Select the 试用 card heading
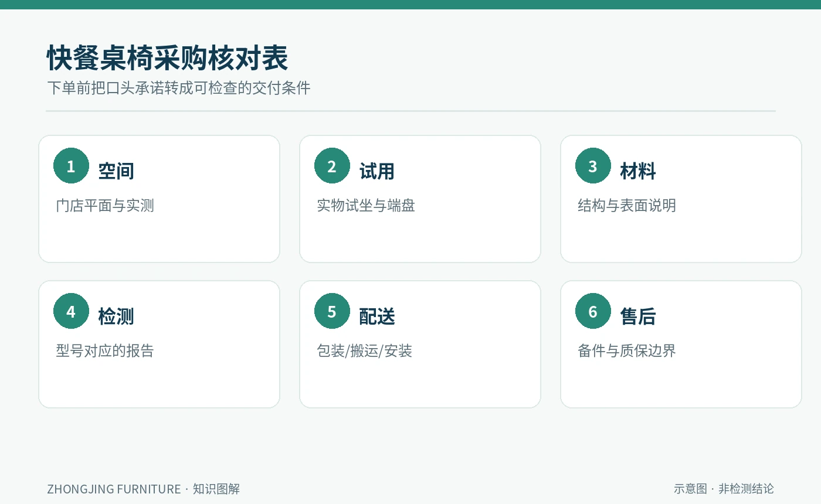This screenshot has height=504, width=821. pyautogui.click(x=377, y=171)
